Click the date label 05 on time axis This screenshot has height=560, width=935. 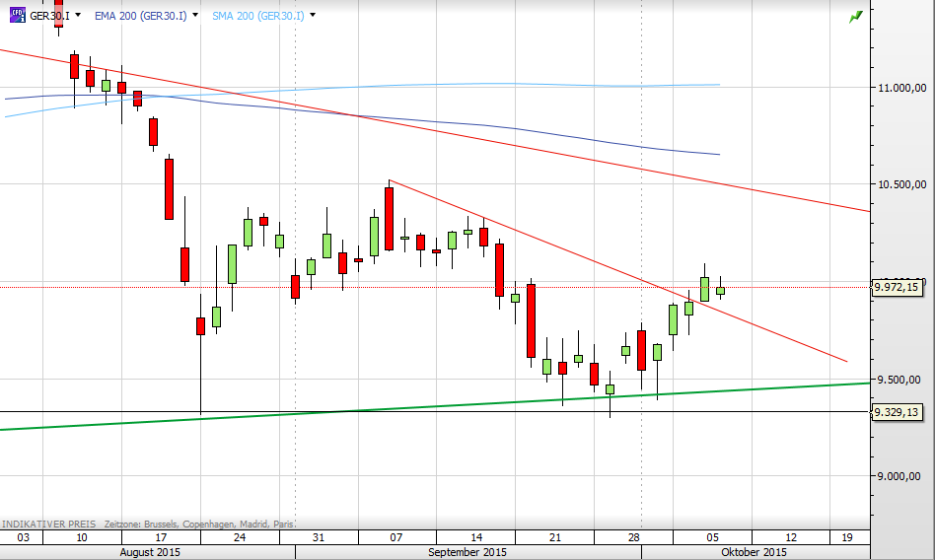pos(712,537)
